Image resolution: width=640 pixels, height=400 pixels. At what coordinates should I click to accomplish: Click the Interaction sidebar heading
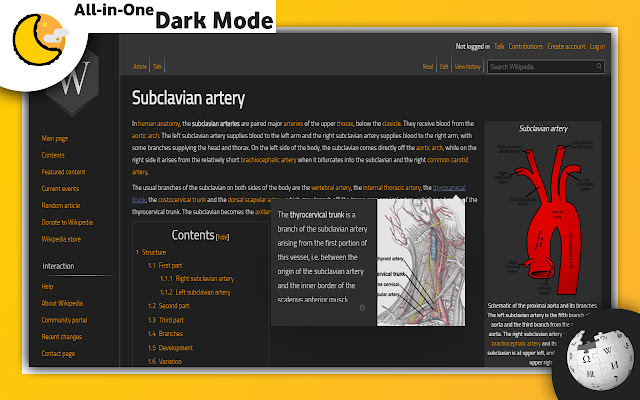coord(58,266)
